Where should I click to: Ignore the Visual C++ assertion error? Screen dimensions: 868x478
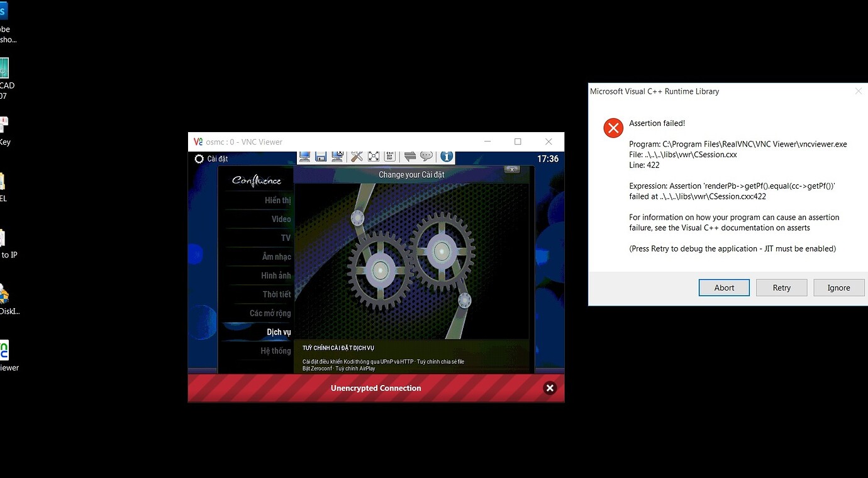tap(838, 287)
